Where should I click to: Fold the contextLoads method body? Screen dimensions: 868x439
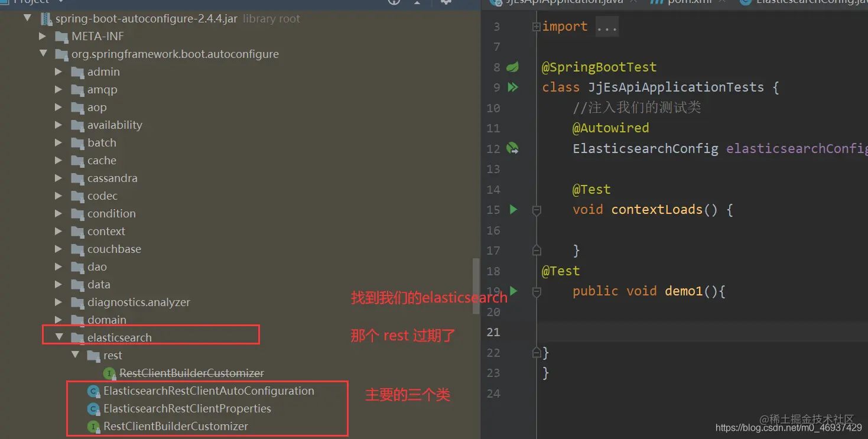[537, 210]
